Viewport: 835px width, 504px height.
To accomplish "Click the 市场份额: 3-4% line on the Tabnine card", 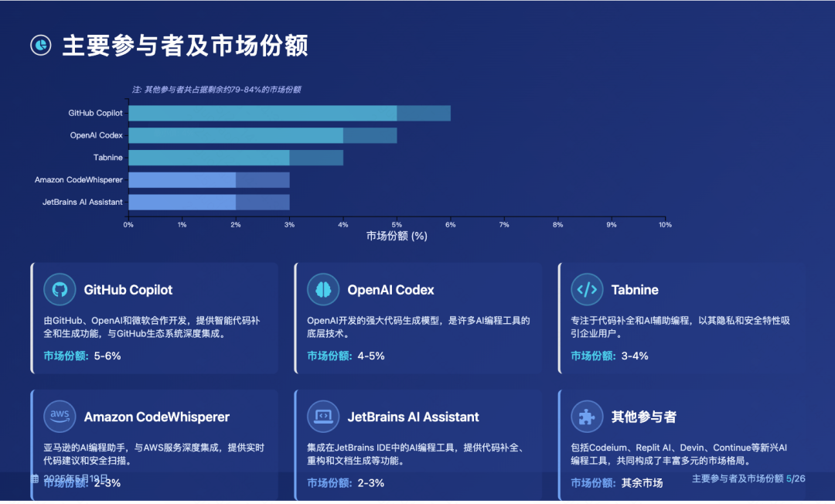I will [x=610, y=356].
